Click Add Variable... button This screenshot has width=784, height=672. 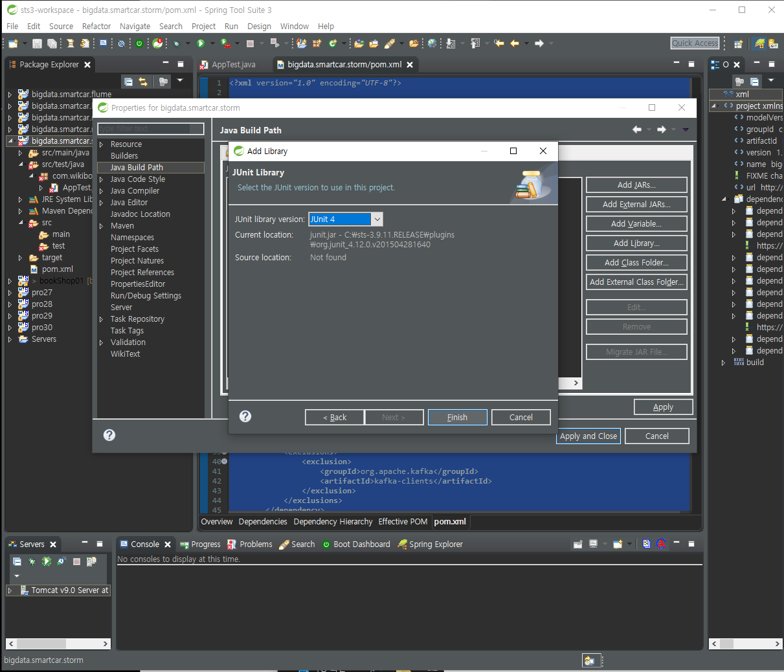(x=636, y=224)
